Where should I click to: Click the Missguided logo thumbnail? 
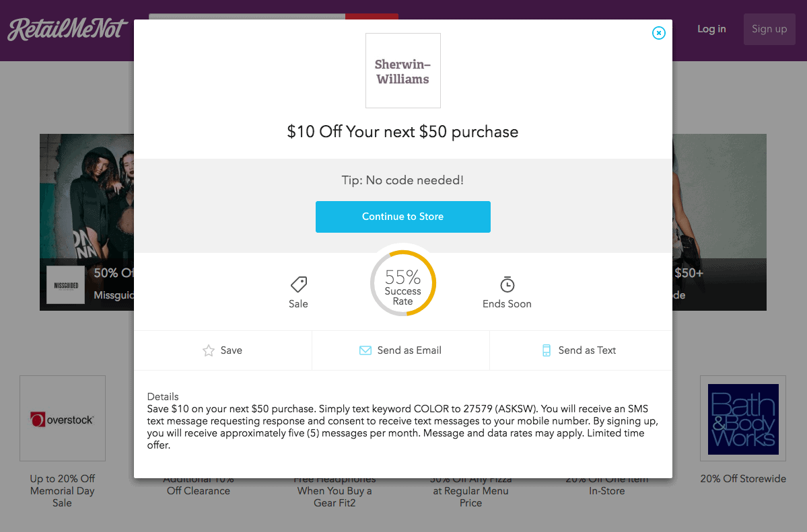coord(66,285)
